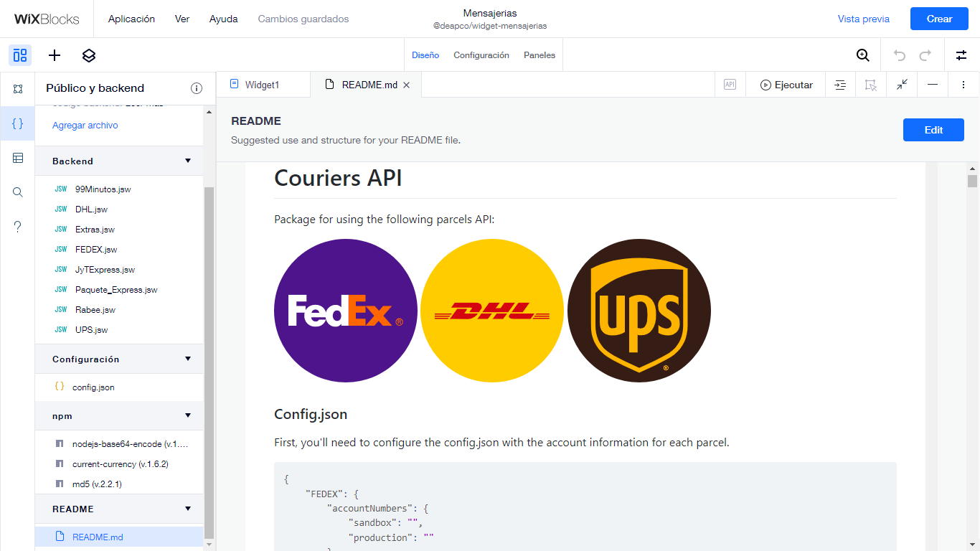Click the info icon beside Público y backend
Screen dimensions: 980x551
197,88
